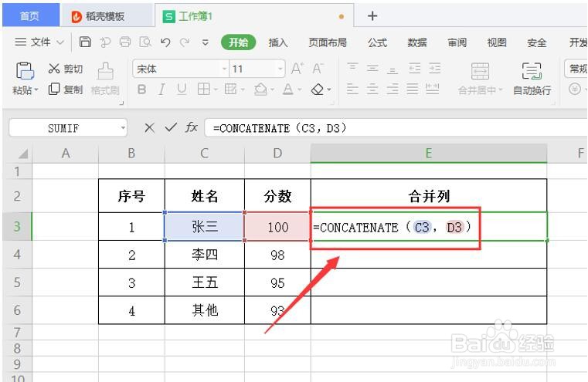This screenshot has height=382, width=588.
Task: Click cell containing 张三
Action: (205, 226)
